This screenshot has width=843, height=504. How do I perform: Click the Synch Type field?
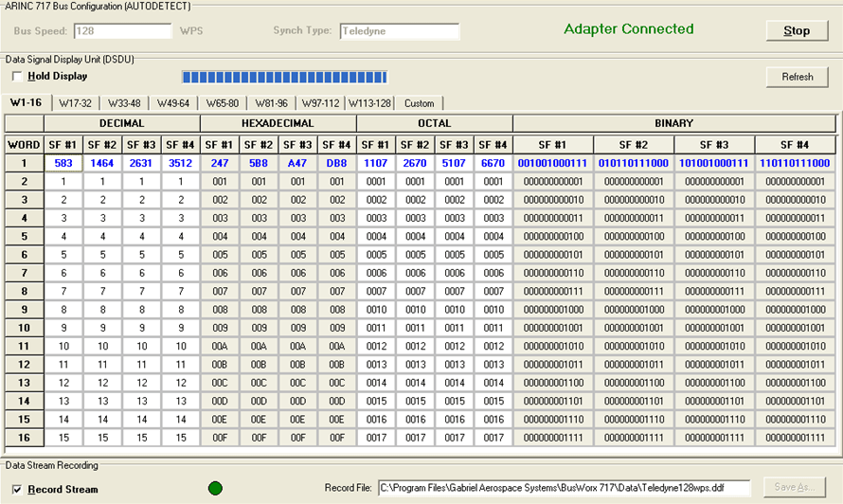coord(399,31)
